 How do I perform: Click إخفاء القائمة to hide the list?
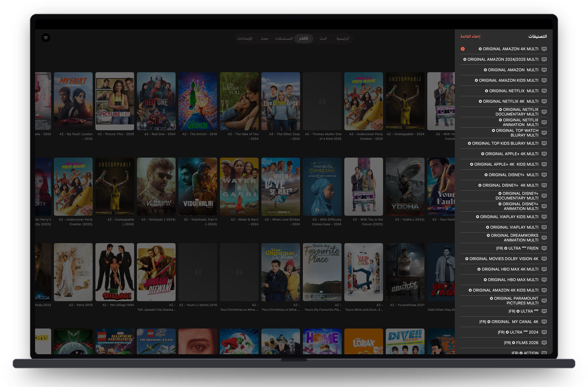[x=470, y=36]
